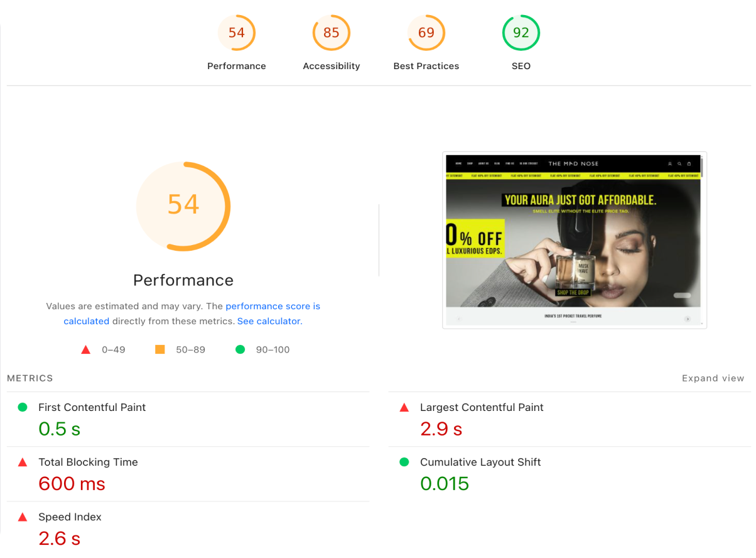Expand the Largest Contentful Paint metric row

[570, 419]
